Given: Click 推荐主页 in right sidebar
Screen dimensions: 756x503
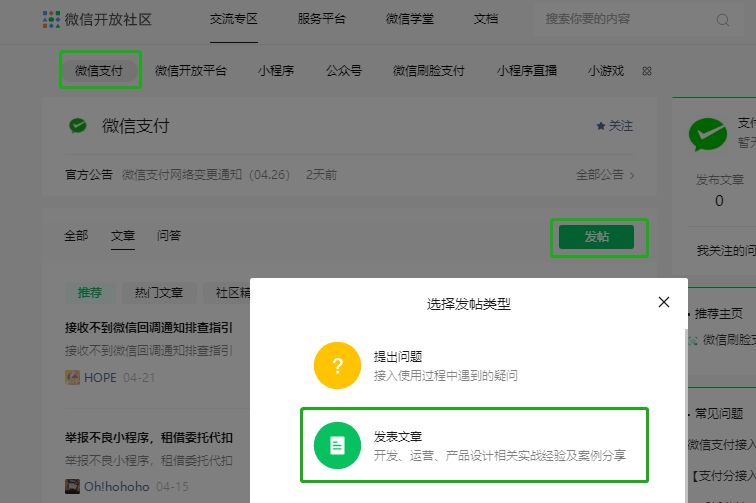Looking at the screenshot, I should (x=718, y=314).
